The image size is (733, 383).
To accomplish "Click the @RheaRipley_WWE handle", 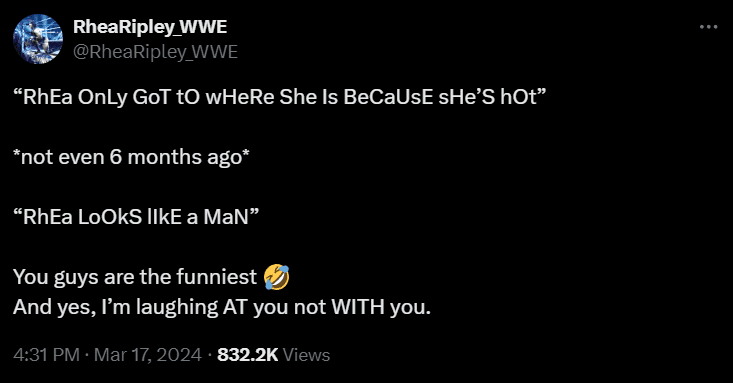I will (155, 51).
